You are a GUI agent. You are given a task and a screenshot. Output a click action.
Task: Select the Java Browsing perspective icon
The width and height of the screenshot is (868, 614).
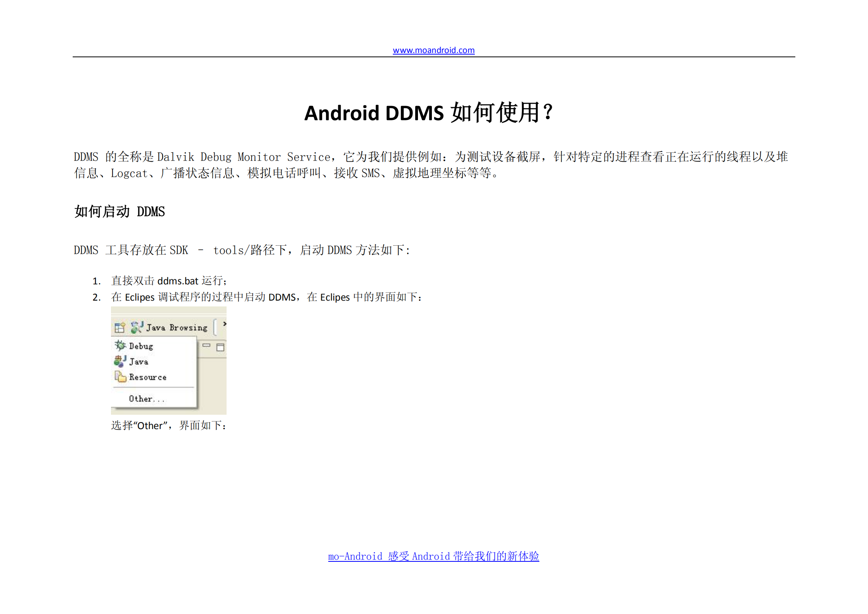(x=136, y=328)
